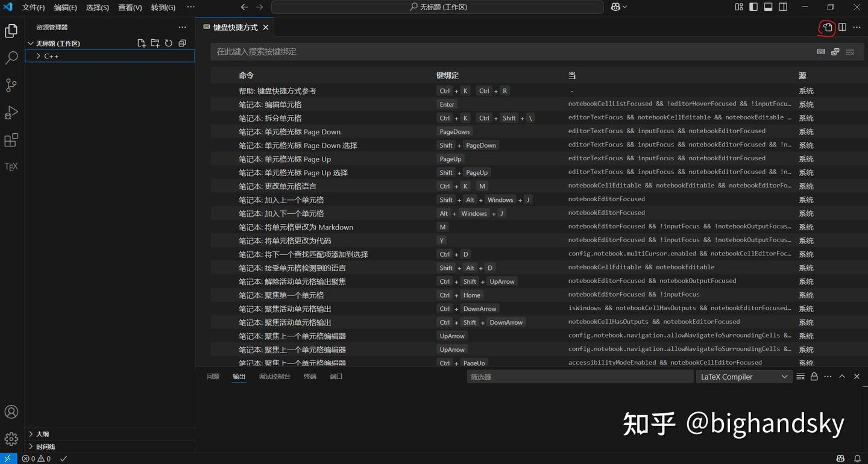Switch to the 终端 (Terminal) tab
The width and height of the screenshot is (868, 464).
310,376
